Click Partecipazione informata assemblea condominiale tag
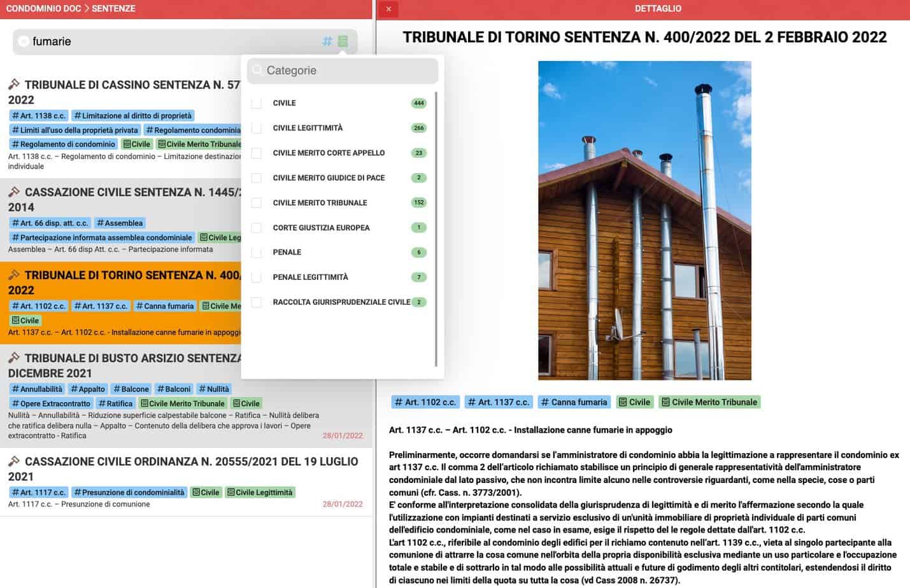Screen dimensions: 910x588 [101, 237]
